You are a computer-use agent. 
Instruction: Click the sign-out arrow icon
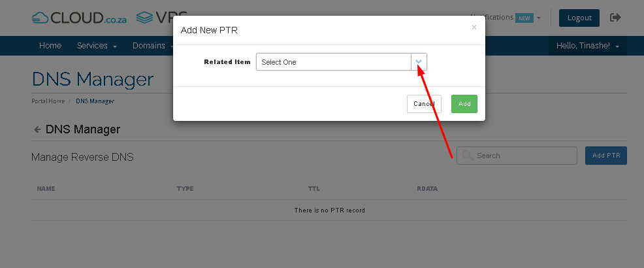click(x=615, y=17)
